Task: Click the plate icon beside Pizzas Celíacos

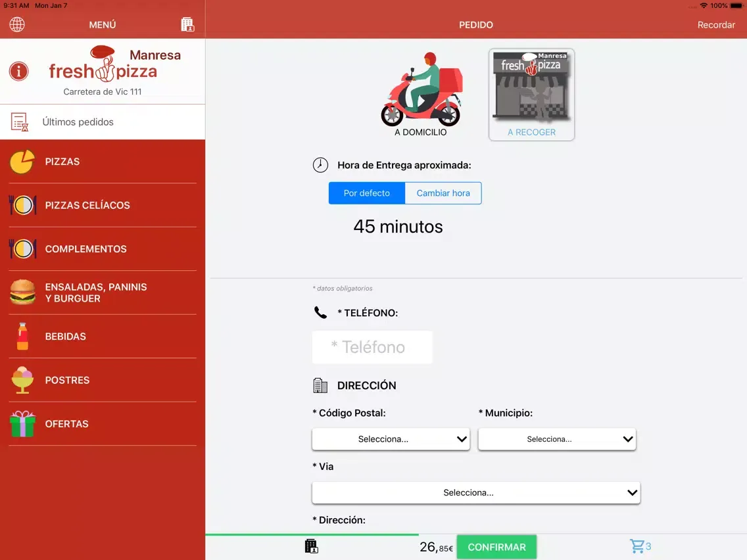Action: [22, 205]
